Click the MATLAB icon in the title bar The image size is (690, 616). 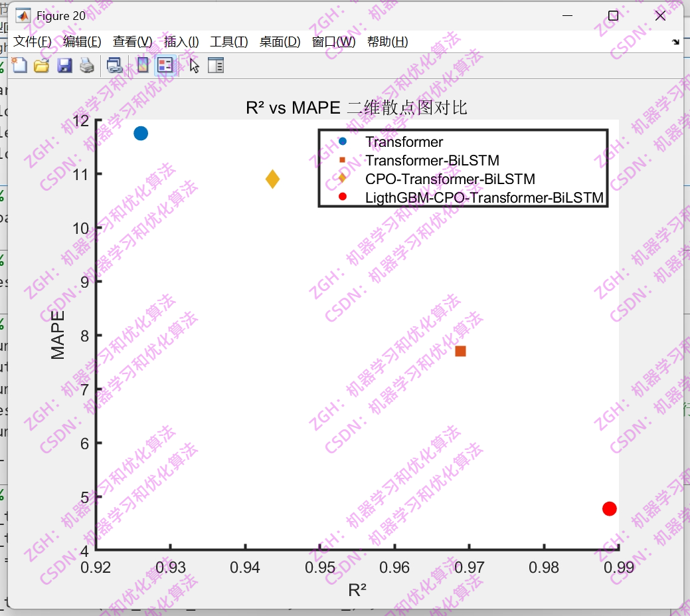pyautogui.click(x=23, y=15)
